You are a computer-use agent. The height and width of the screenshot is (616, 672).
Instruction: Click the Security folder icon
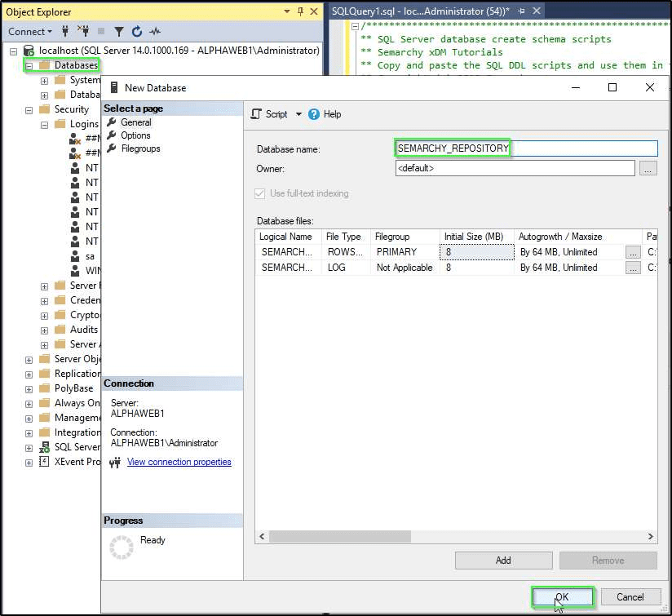coord(45,109)
